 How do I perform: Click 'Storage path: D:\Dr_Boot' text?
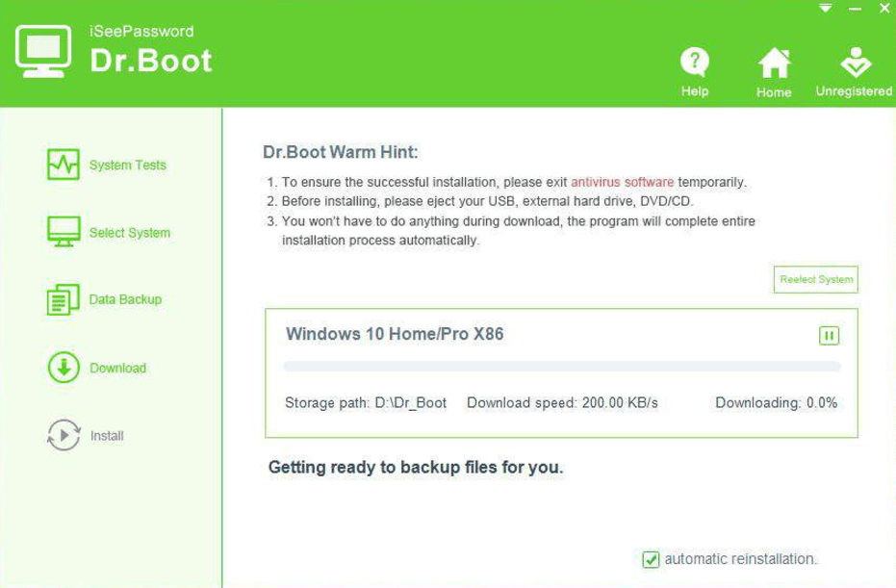pos(366,403)
